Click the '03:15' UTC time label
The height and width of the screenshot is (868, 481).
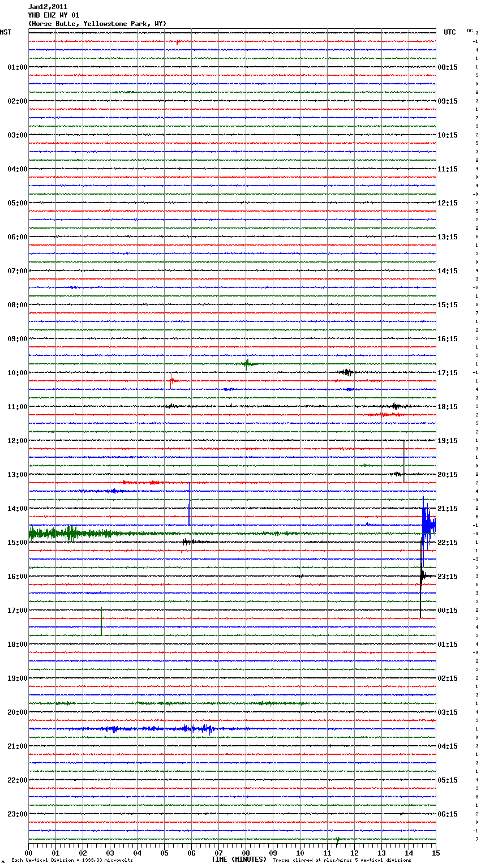coord(448,712)
